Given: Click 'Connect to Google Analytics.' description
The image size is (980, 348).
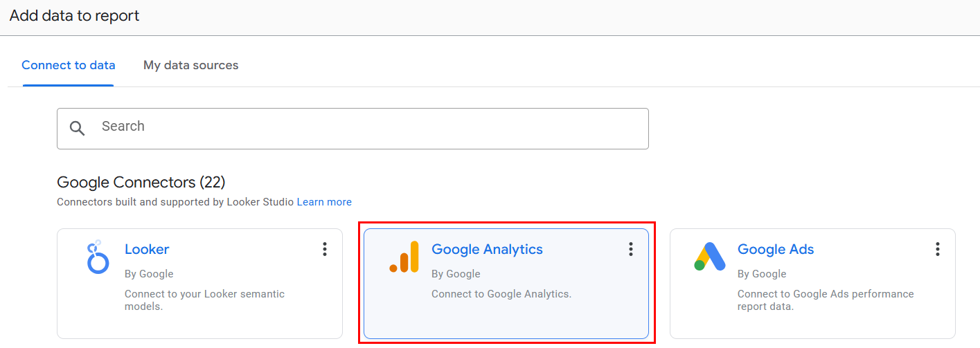Looking at the screenshot, I should click(501, 294).
